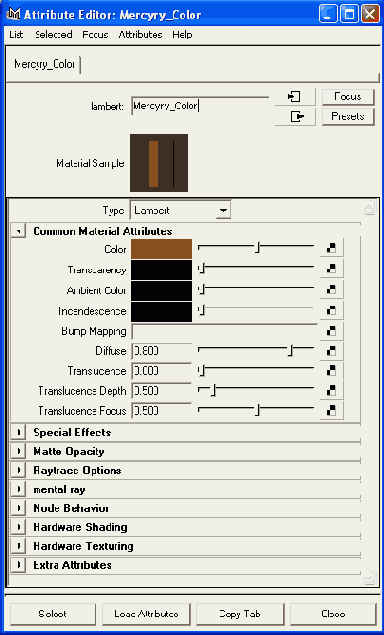
Task: Click the Translucence value field showing 0.000
Action: (162, 371)
